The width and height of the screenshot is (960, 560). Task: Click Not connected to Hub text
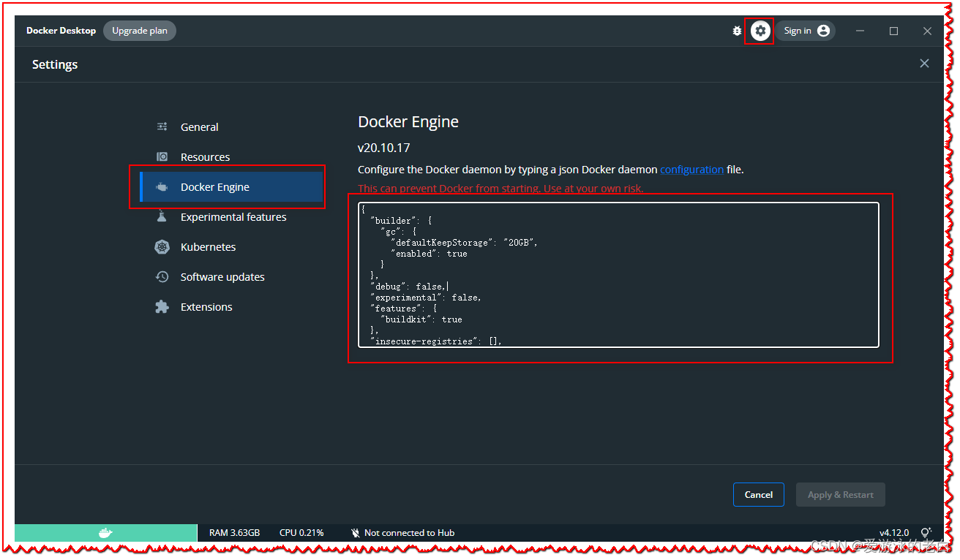pos(409,533)
